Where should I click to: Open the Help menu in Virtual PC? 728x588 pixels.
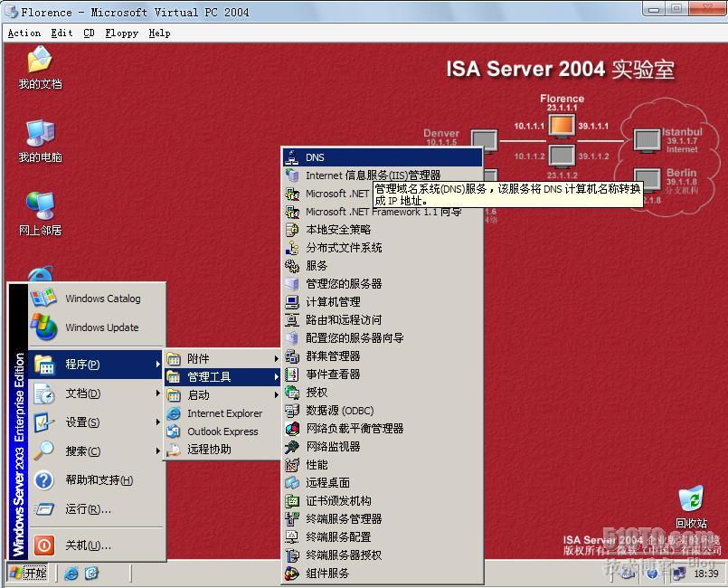(159, 33)
